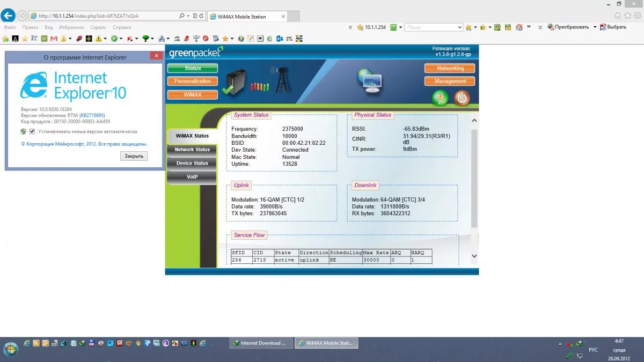The height and width of the screenshot is (362, 644).
Task: Open the Избранное menu
Action: (x=71, y=27)
